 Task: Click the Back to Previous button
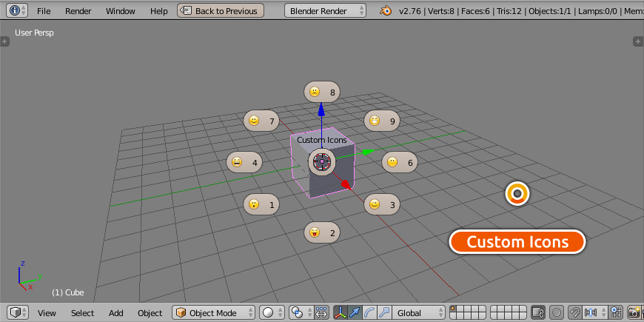click(221, 11)
